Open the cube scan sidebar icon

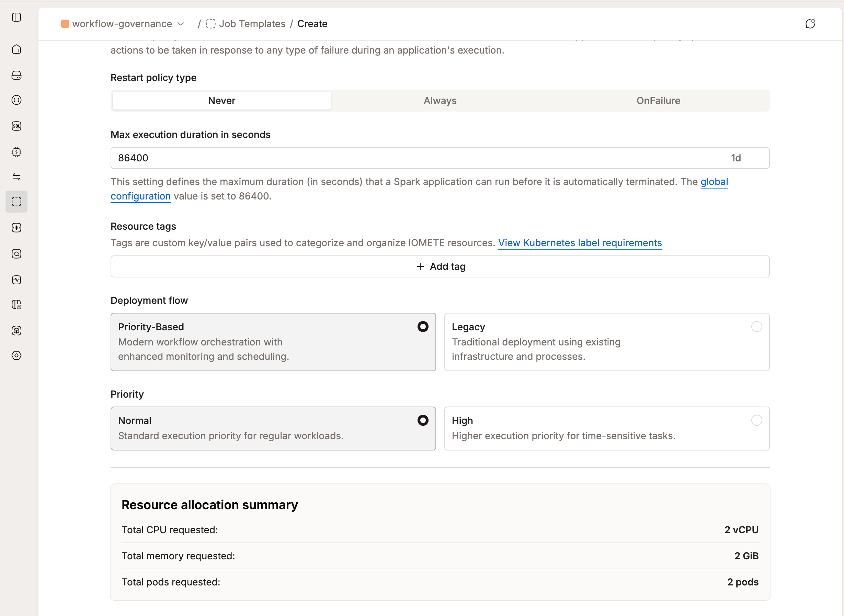[x=16, y=331]
